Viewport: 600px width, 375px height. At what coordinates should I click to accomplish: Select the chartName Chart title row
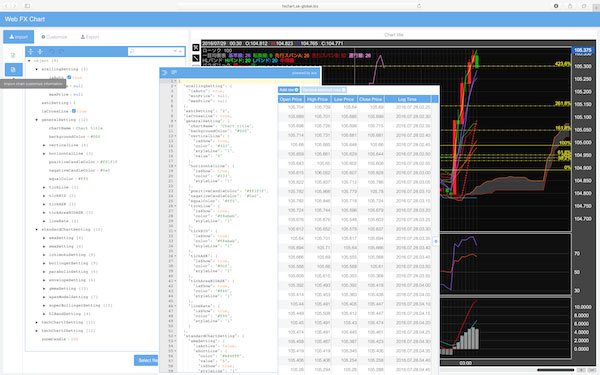[x=76, y=128]
